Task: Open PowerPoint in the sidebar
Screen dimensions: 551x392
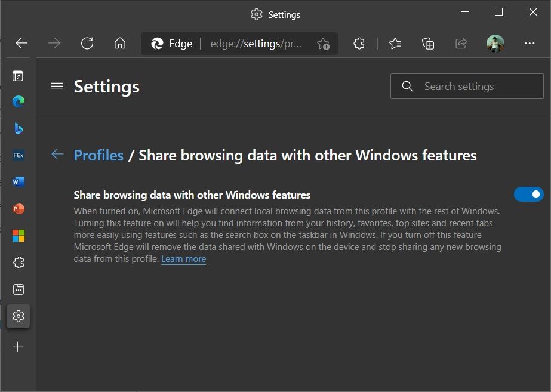Action: (18, 208)
